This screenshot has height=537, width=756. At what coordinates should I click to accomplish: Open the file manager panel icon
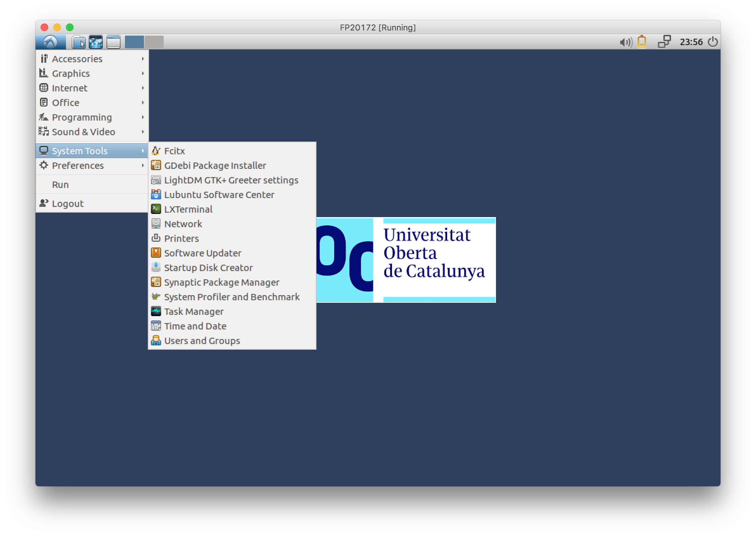(79, 42)
